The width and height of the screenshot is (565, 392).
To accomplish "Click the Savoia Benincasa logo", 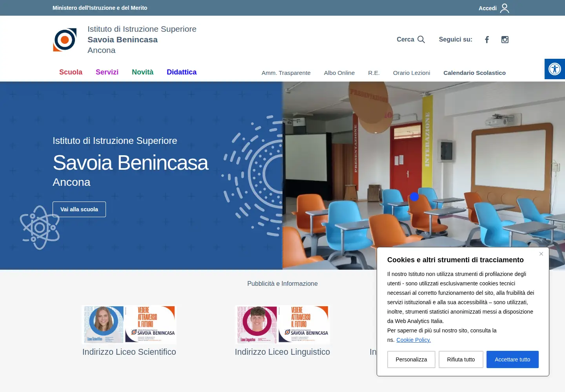I will 65,40.
